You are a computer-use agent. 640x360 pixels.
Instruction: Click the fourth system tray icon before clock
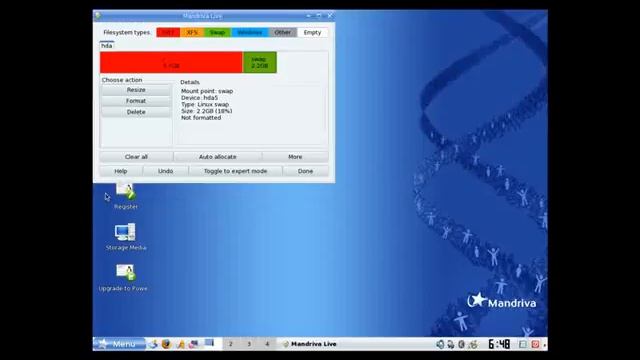coord(473,344)
